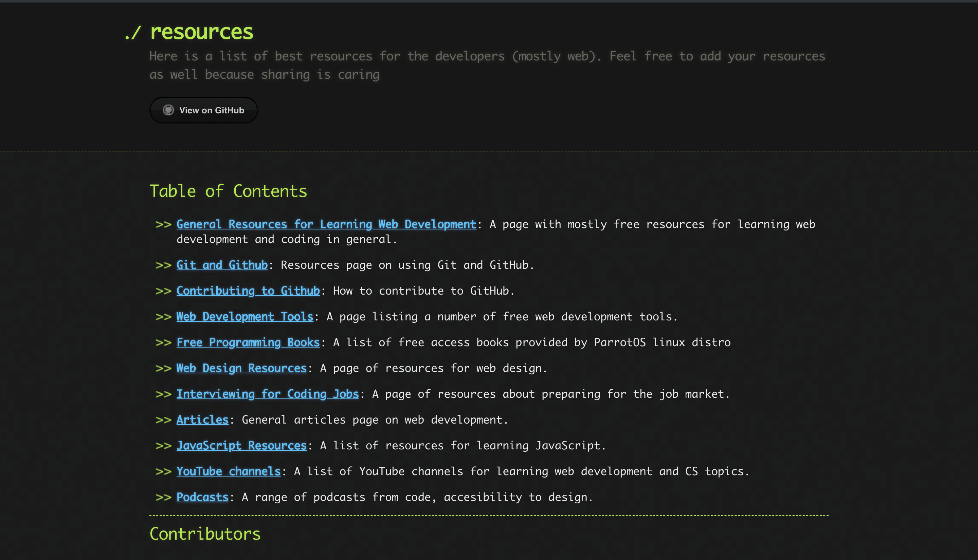Click the 'sharing is caring' tagline text
Image resolution: width=978 pixels, height=560 pixels.
320,74
